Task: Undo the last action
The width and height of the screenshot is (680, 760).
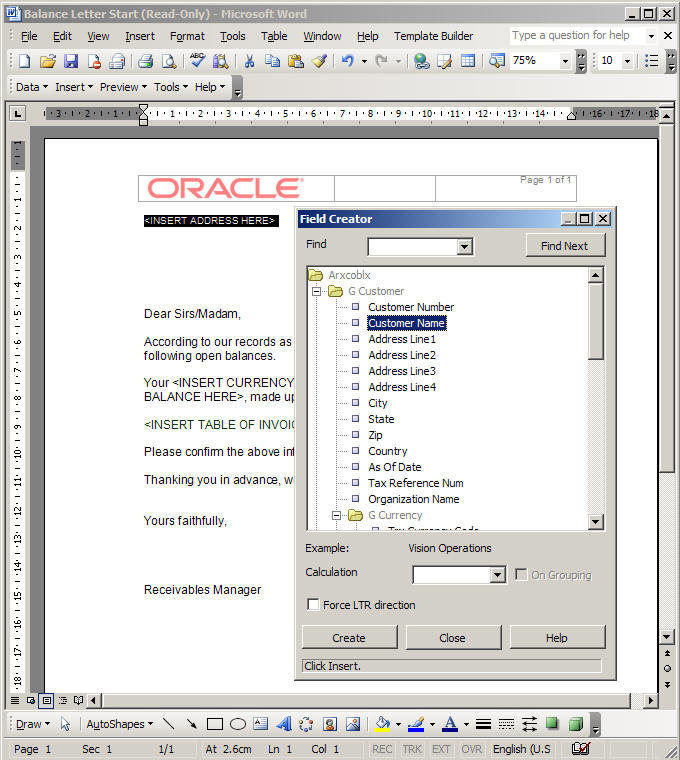Action: (348, 61)
